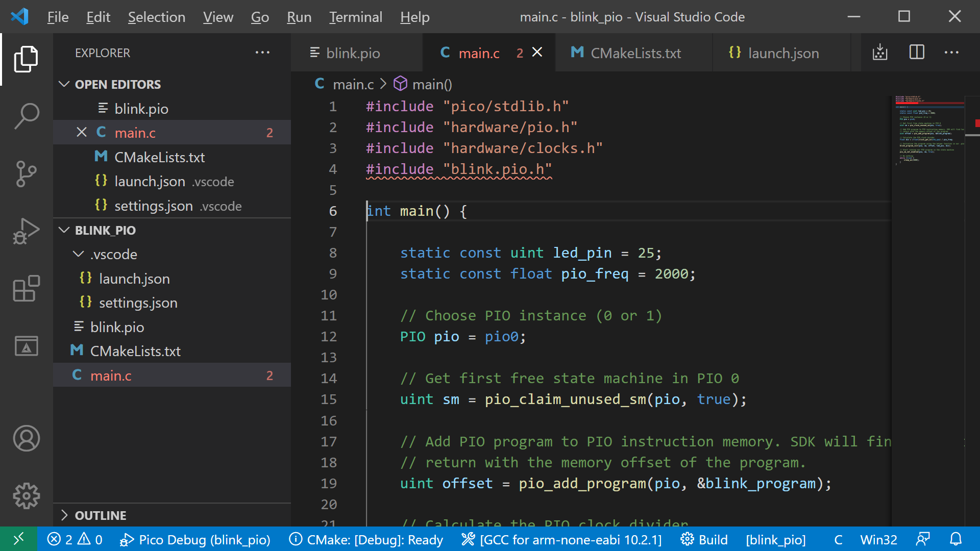Open launch.json under .vscode folder
The image size is (980, 551).
pos(172,279)
